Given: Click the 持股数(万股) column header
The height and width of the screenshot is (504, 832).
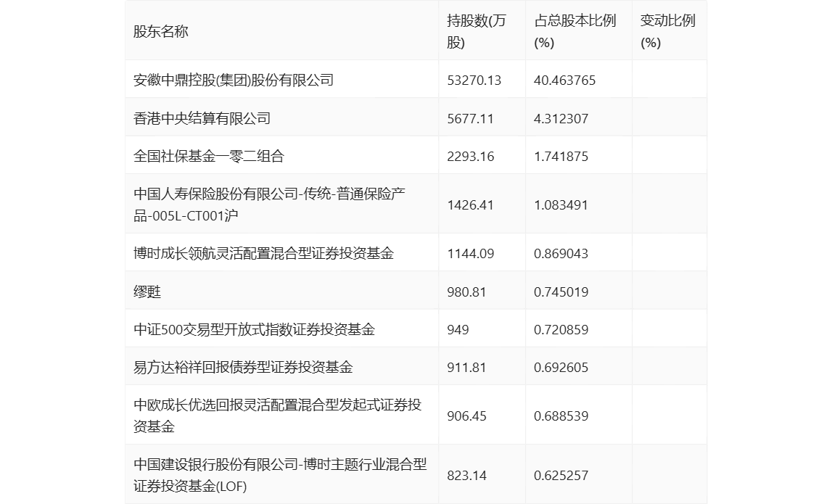Looking at the screenshot, I should (477, 32).
